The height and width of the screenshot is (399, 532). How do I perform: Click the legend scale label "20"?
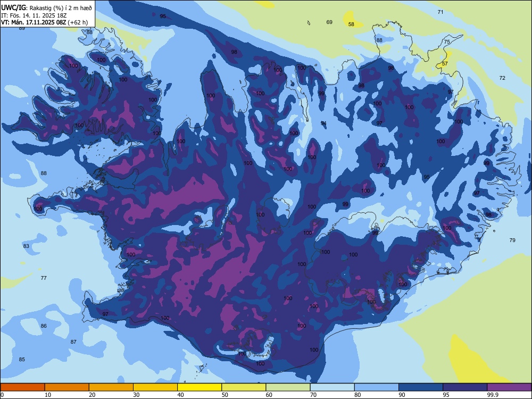pyautogui.click(x=92, y=395)
